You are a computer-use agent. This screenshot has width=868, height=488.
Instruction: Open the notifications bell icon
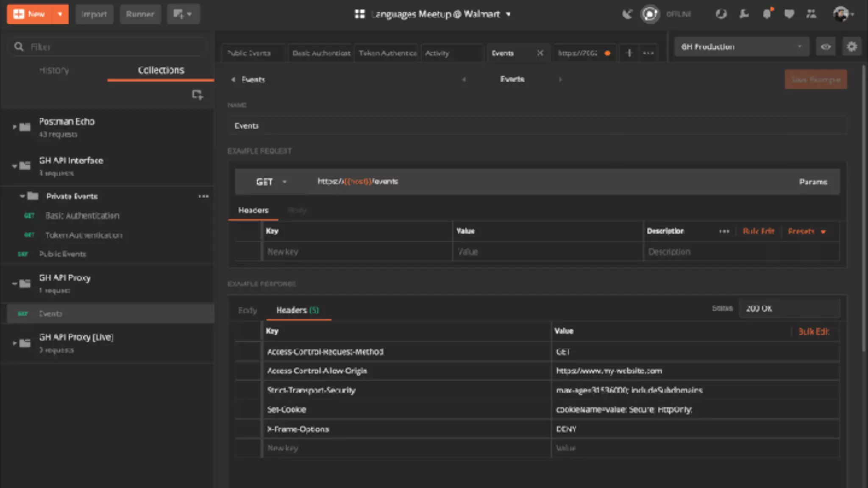coord(767,14)
